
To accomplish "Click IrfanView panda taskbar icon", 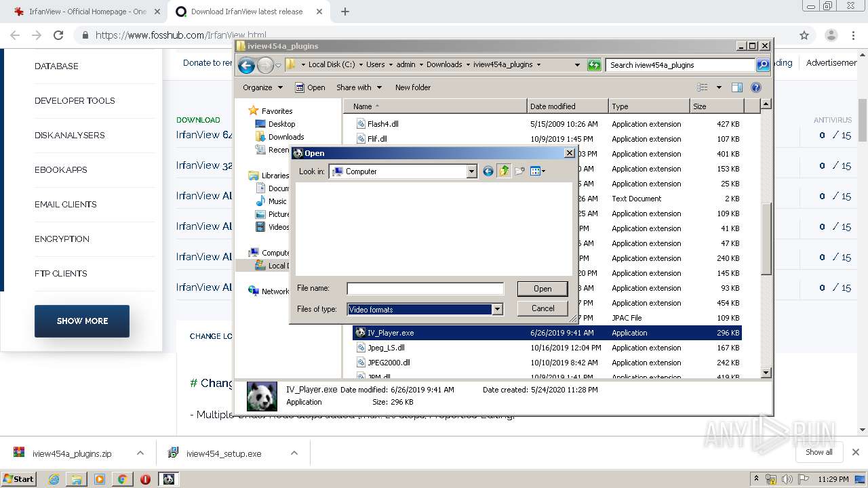I will point(168,479).
